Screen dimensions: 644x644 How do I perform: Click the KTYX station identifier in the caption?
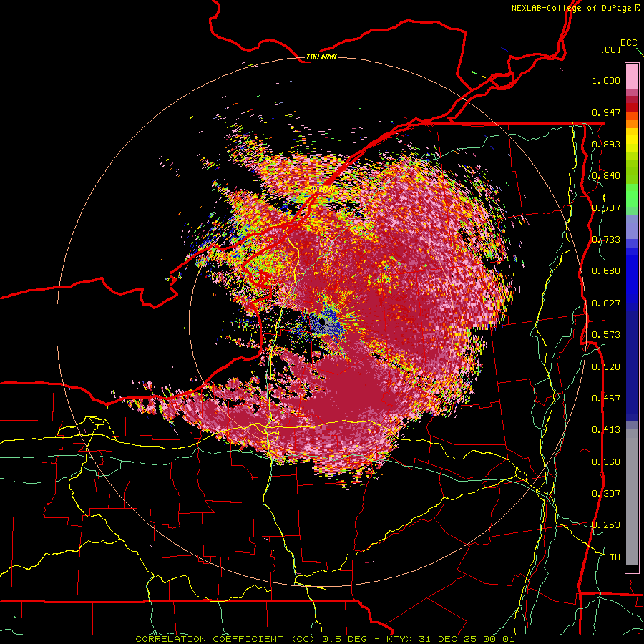[x=401, y=639]
